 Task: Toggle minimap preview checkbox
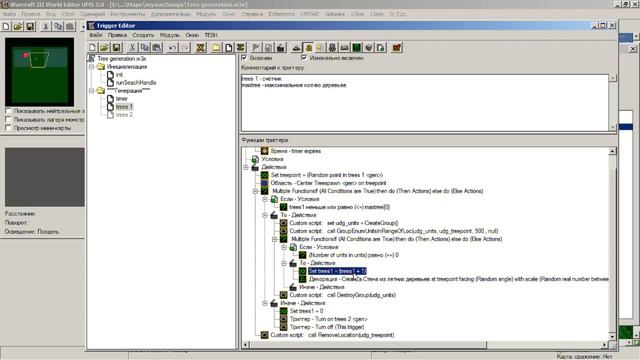(x=8, y=128)
